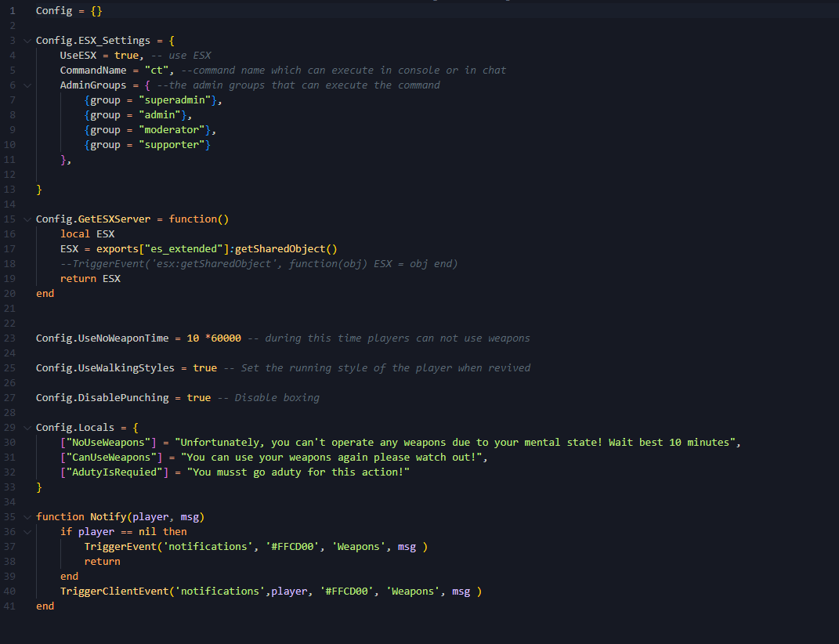Screen dimensions: 839x644
Task: Collapse the Notify function fold on line 35
Action: coord(27,517)
